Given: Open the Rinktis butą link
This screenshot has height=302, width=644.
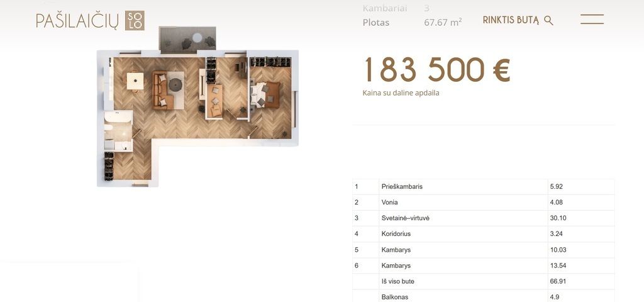Looking at the screenshot, I should [511, 20].
